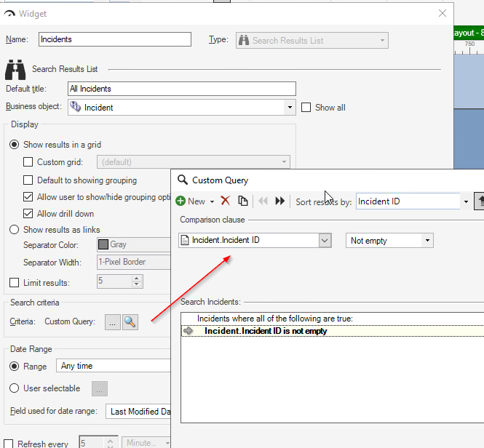This screenshot has height=448, width=484.
Task: Click the green New query button
Action: click(191, 201)
